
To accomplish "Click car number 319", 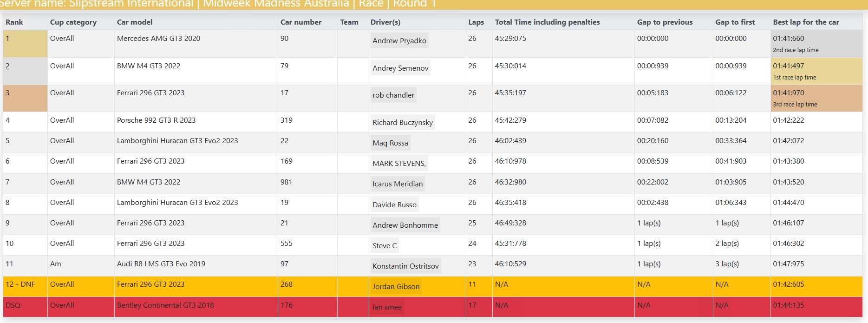I will [x=287, y=120].
